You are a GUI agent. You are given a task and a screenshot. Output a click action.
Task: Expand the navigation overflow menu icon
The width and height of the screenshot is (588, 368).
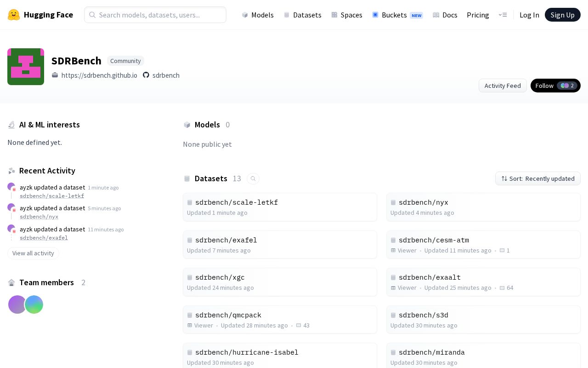tap(503, 15)
